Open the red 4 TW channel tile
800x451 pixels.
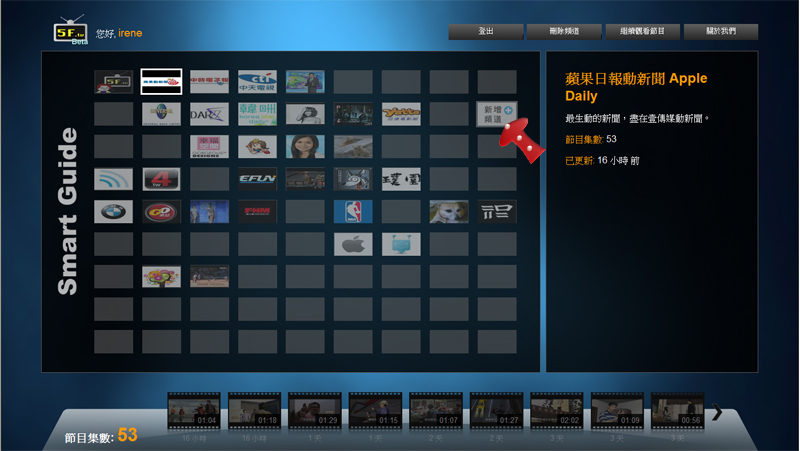[x=161, y=179]
